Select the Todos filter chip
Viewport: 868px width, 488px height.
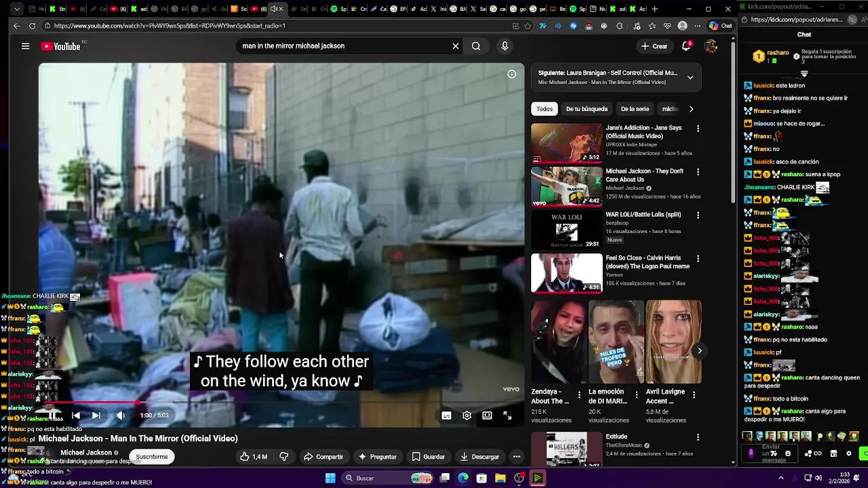pyautogui.click(x=545, y=109)
